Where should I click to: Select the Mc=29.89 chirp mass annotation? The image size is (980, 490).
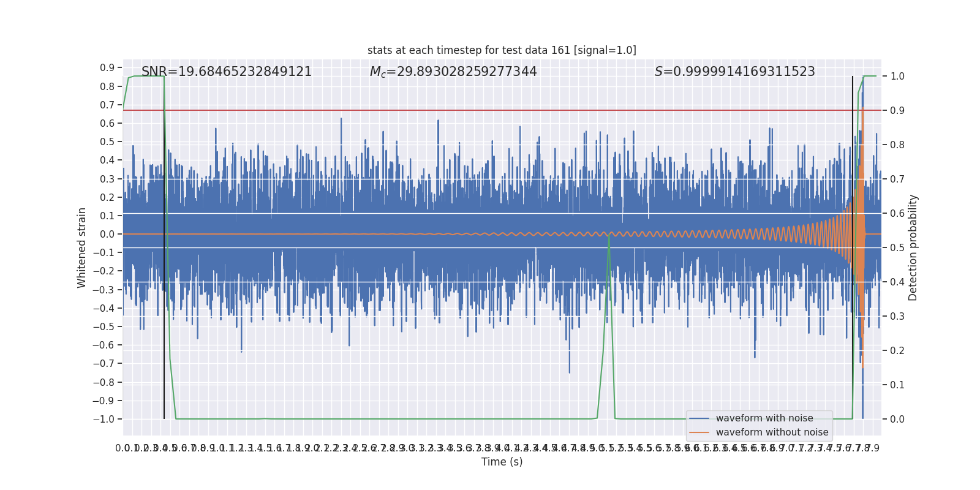(x=453, y=72)
